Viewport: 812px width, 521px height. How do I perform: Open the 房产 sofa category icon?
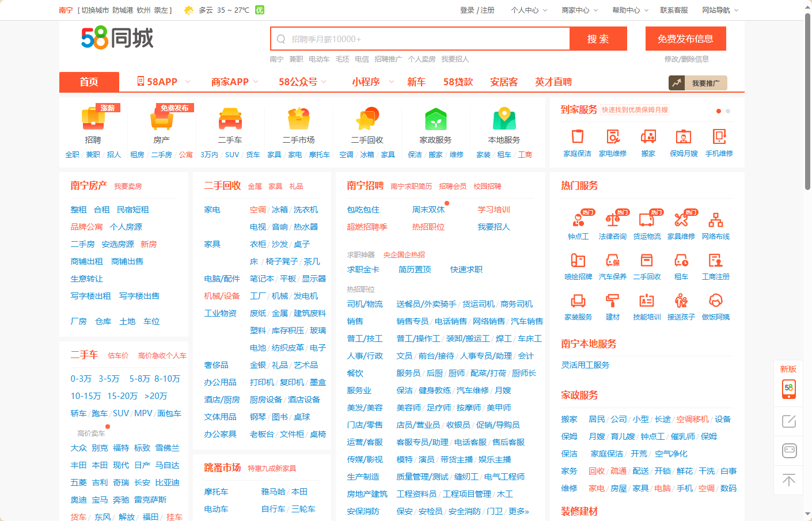click(161, 119)
